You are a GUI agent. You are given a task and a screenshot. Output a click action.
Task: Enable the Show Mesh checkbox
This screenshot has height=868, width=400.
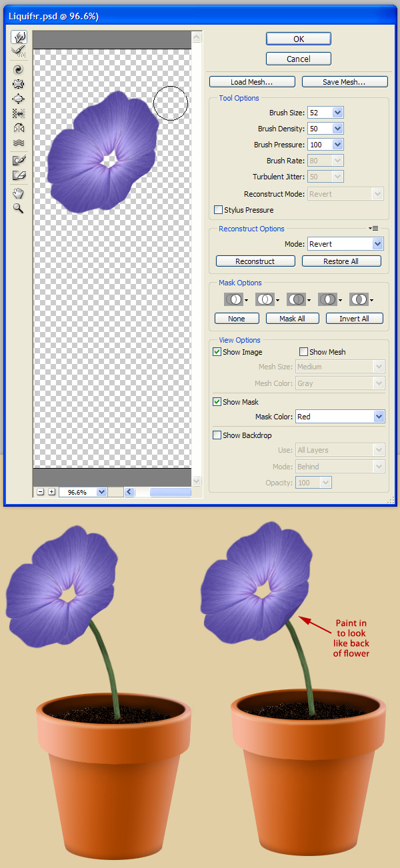[x=304, y=352]
